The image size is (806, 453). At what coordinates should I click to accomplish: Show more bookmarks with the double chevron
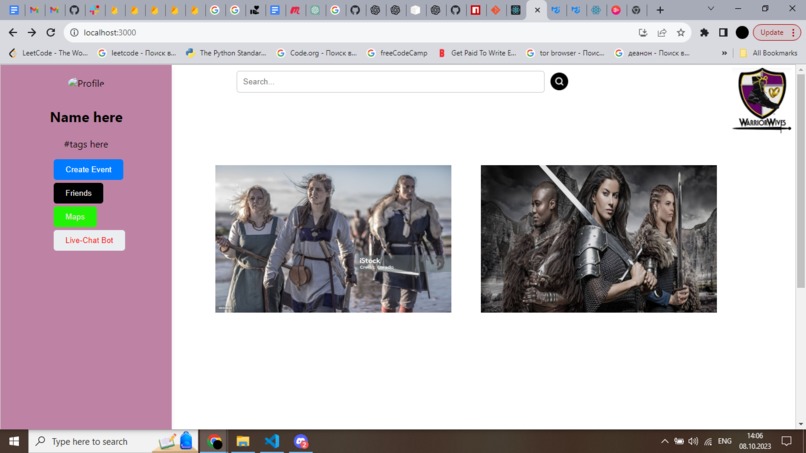pyautogui.click(x=724, y=53)
